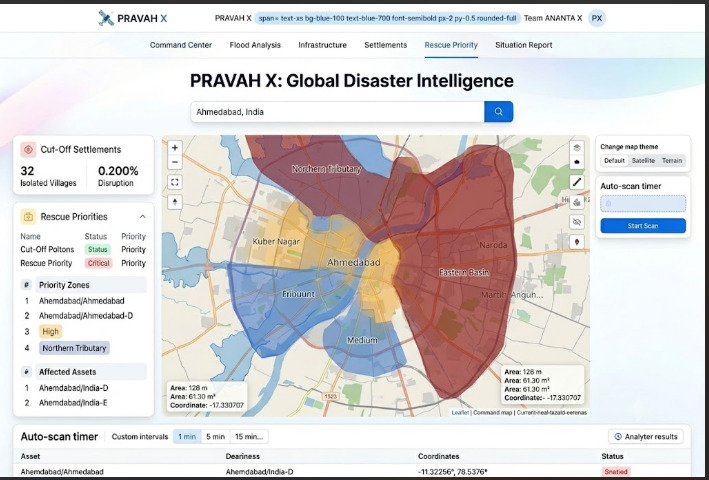
Task: Select the red location pin marker tool
Action: pyautogui.click(x=577, y=242)
